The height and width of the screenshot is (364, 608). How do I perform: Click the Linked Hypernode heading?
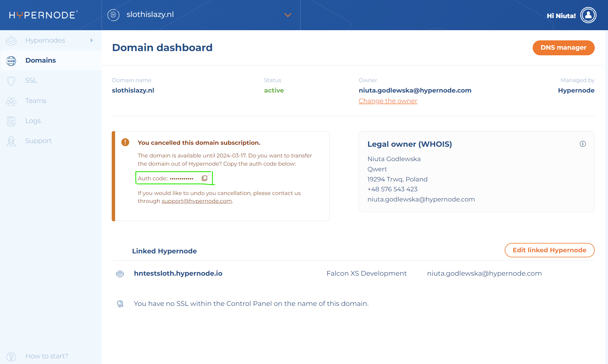(164, 251)
